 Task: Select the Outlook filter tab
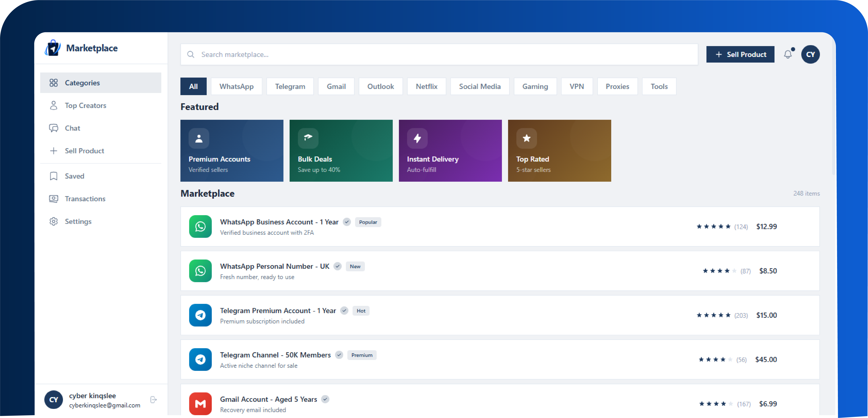pos(381,86)
